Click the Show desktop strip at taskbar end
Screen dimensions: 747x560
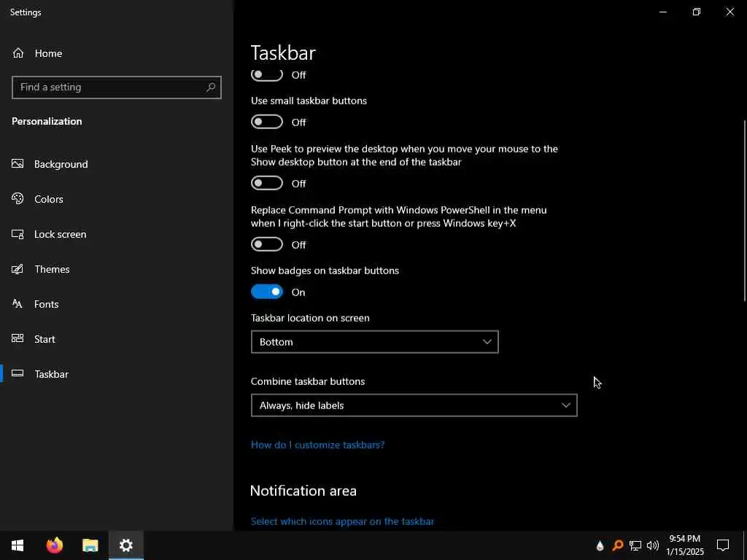point(745,545)
